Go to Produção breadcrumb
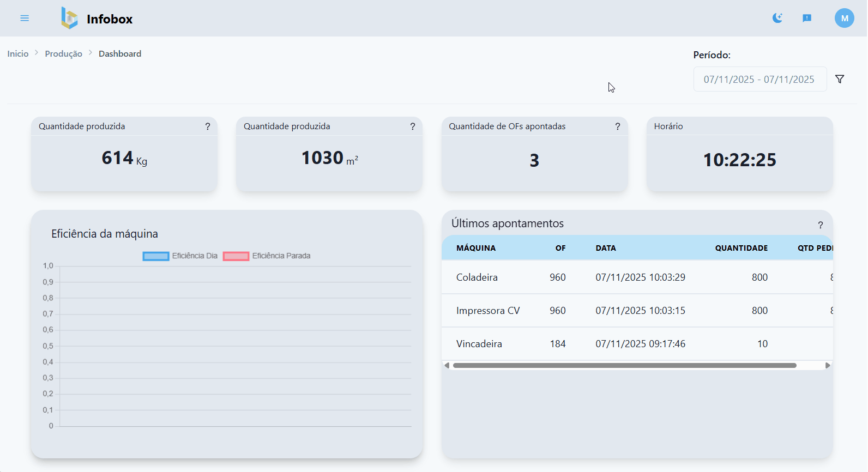868x472 pixels. 63,54
